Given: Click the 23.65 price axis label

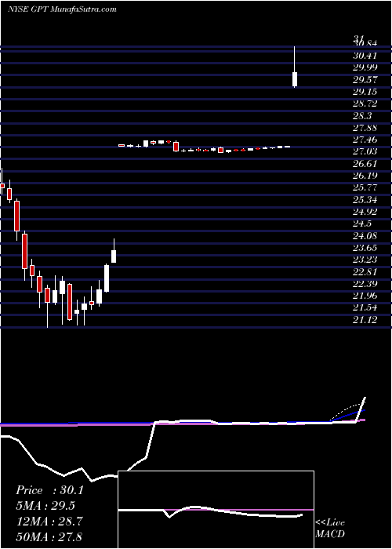Looking at the screenshot, I should coord(365,248).
